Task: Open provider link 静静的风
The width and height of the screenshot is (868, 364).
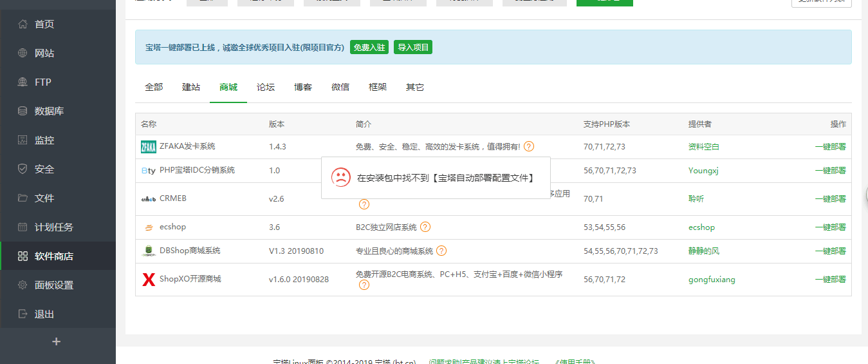Action: (704, 251)
